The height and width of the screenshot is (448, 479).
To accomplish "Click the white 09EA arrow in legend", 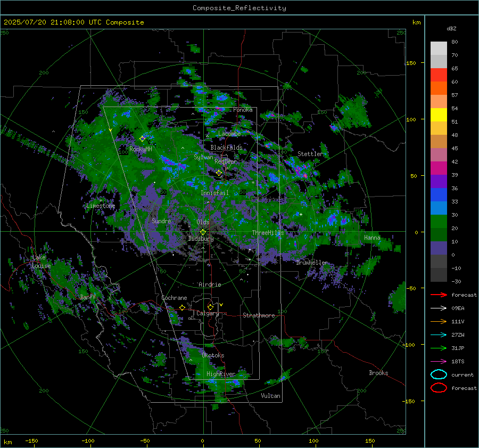I will click(439, 308).
